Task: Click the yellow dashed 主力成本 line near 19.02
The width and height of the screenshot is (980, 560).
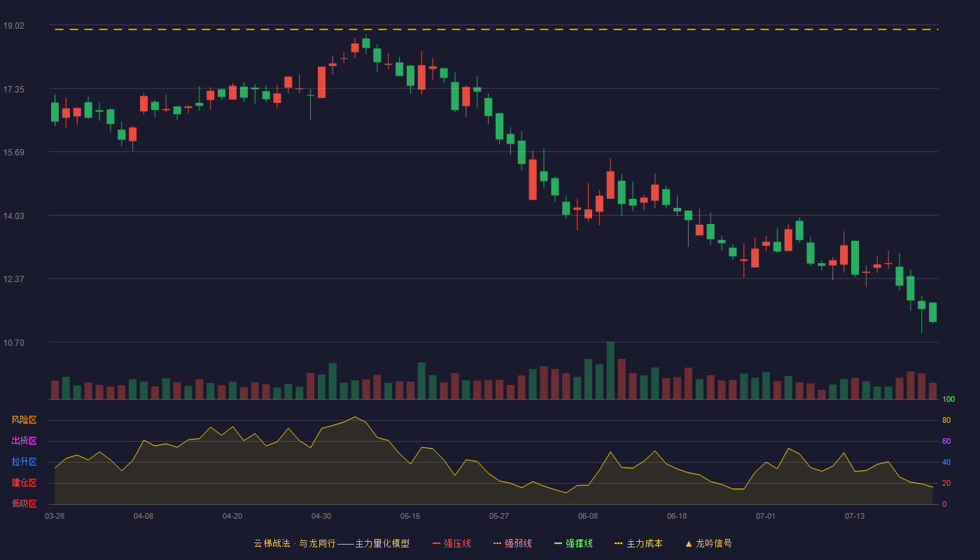Action: (x=496, y=29)
